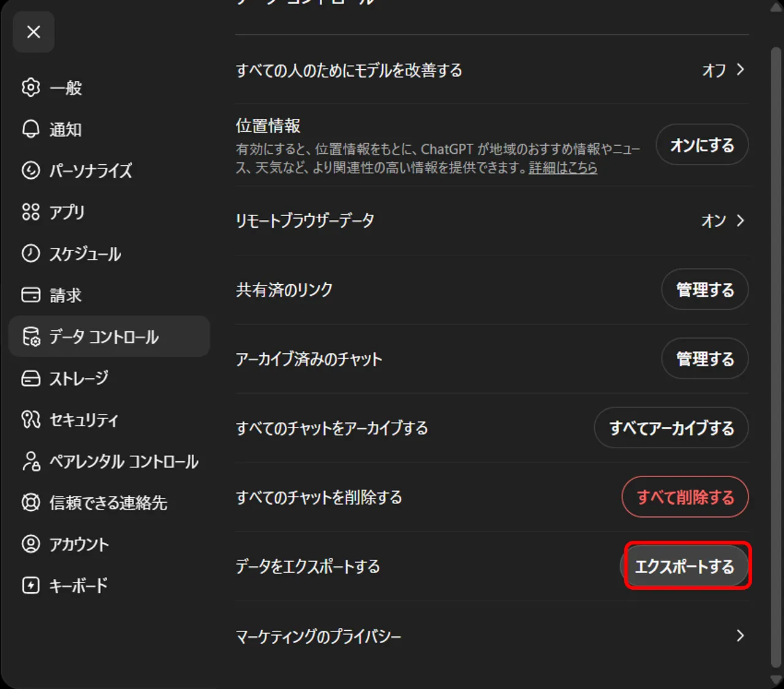Viewport: 784px width, 689px height.
Task: Click the セキュリティ sidebar icon
Action: pyautogui.click(x=31, y=420)
